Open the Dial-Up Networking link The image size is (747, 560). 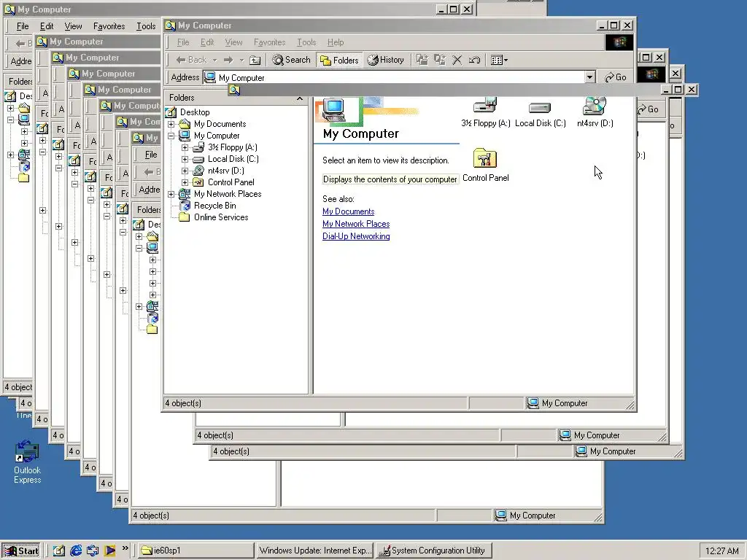tap(356, 236)
